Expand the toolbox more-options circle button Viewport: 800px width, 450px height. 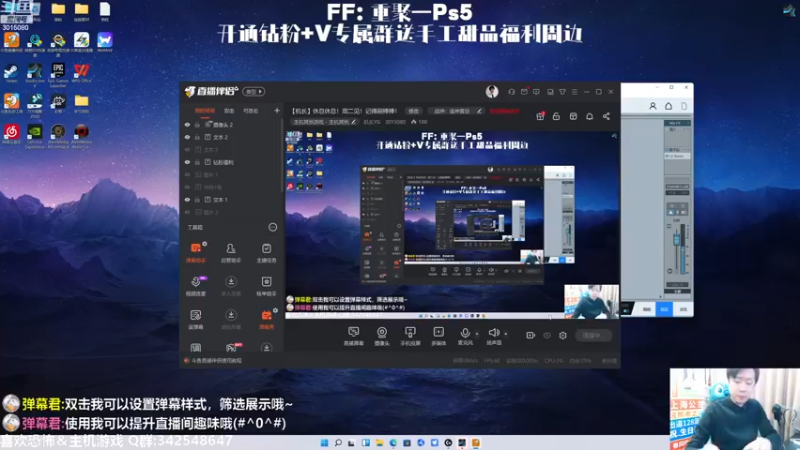[x=273, y=227]
